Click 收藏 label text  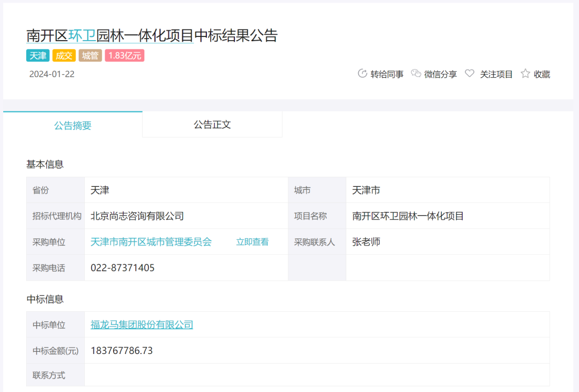pos(541,74)
